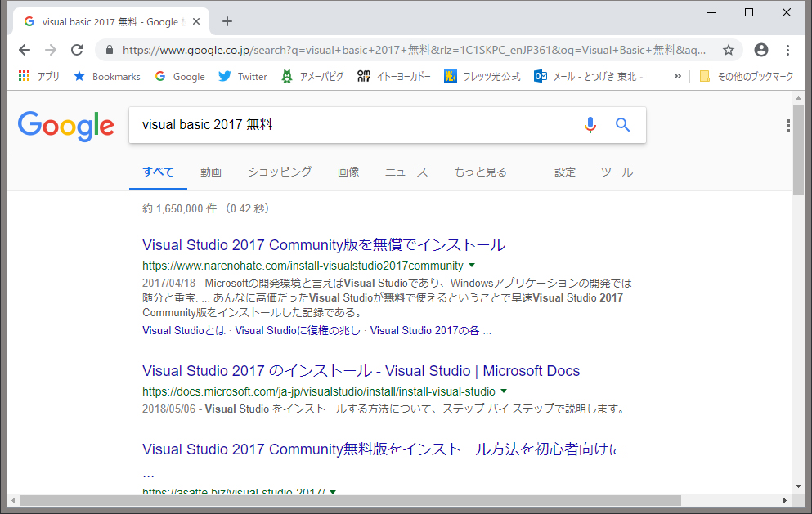Click the scroll down arrow

798,486
